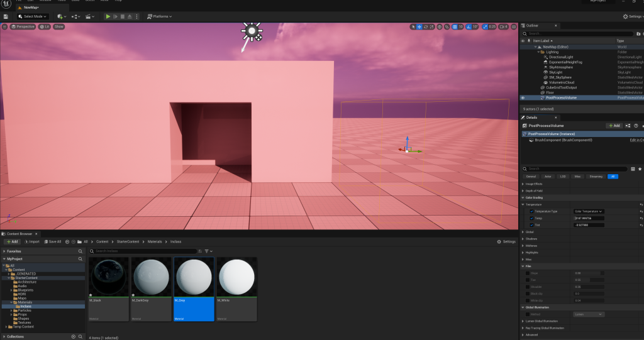Save the current level with the disk icon
This screenshot has height=340, width=644.
click(x=5, y=16)
